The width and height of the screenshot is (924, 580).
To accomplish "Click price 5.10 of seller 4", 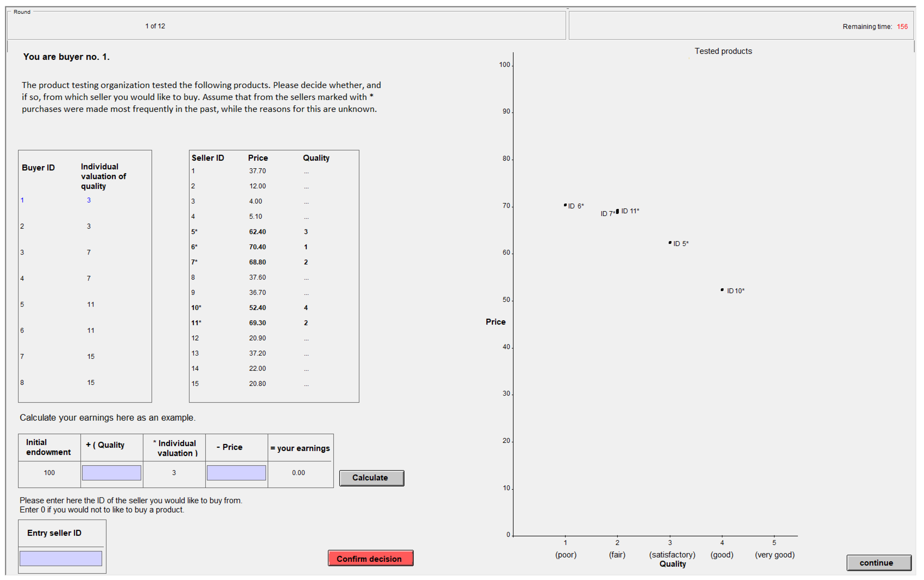I will (256, 217).
